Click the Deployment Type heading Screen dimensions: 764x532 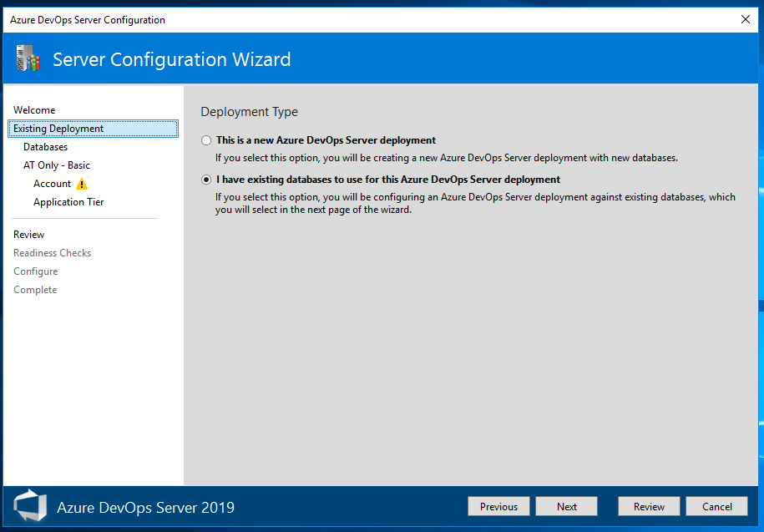250,112
